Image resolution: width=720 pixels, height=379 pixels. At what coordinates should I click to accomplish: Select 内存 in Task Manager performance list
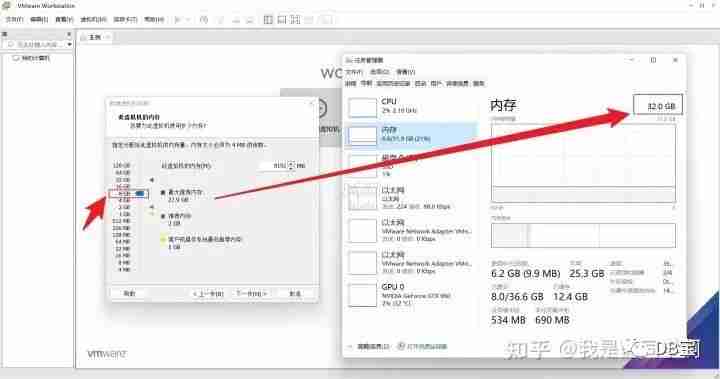click(x=411, y=136)
